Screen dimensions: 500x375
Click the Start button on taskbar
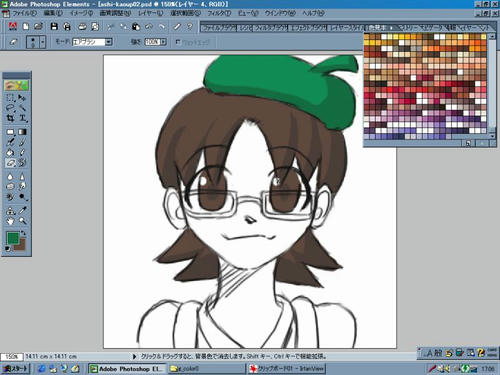point(15,369)
